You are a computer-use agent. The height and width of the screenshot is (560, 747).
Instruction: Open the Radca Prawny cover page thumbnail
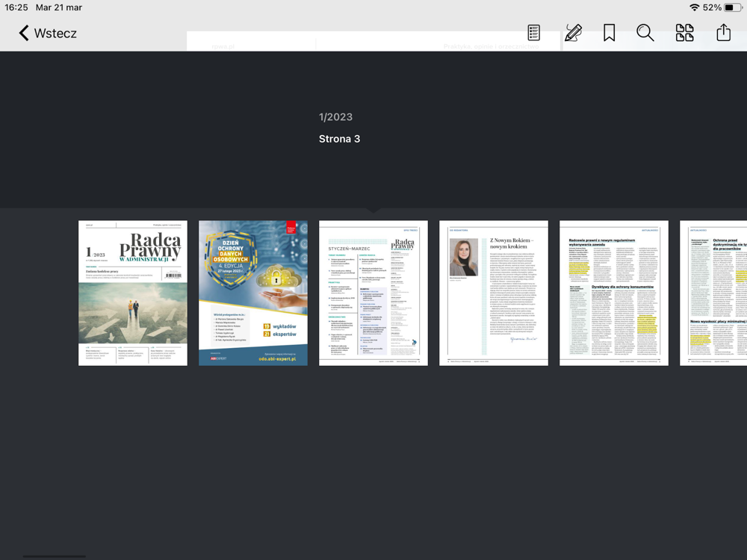pyautogui.click(x=133, y=293)
